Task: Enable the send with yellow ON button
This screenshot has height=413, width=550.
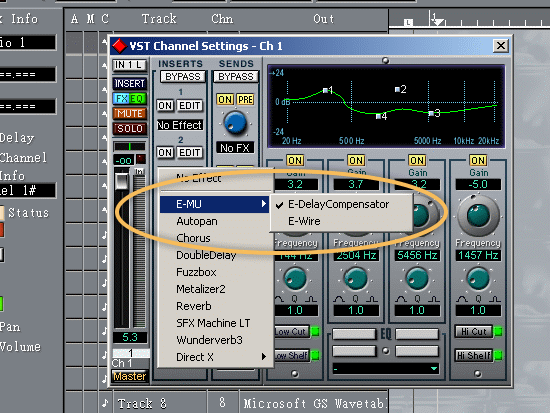Action: click(x=225, y=99)
